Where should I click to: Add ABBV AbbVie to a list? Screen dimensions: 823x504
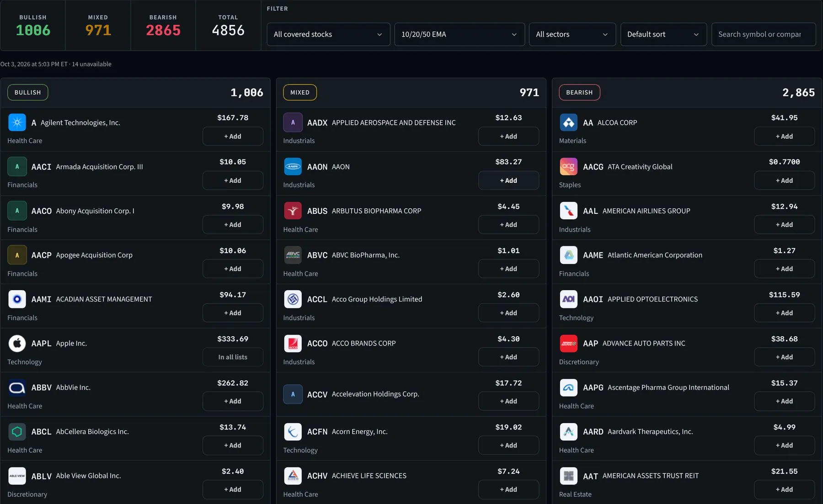pos(233,401)
